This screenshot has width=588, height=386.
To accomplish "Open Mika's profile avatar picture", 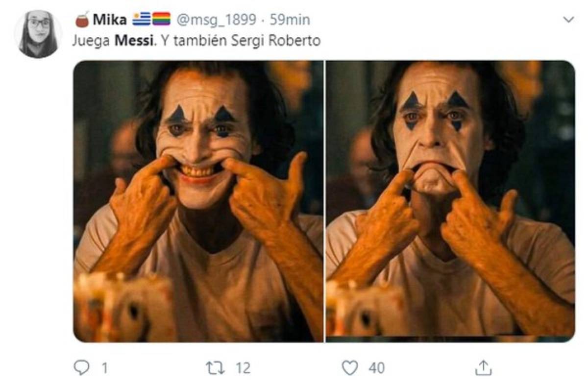I will coord(38,33).
